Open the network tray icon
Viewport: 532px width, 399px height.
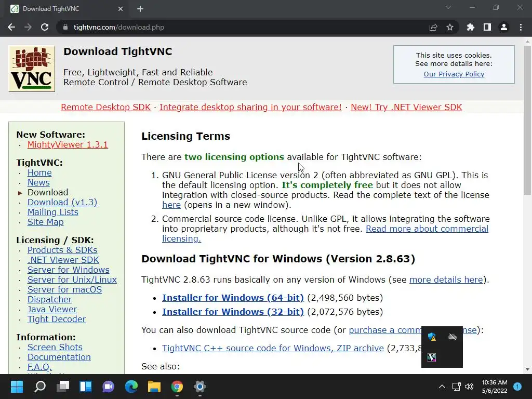456,387
